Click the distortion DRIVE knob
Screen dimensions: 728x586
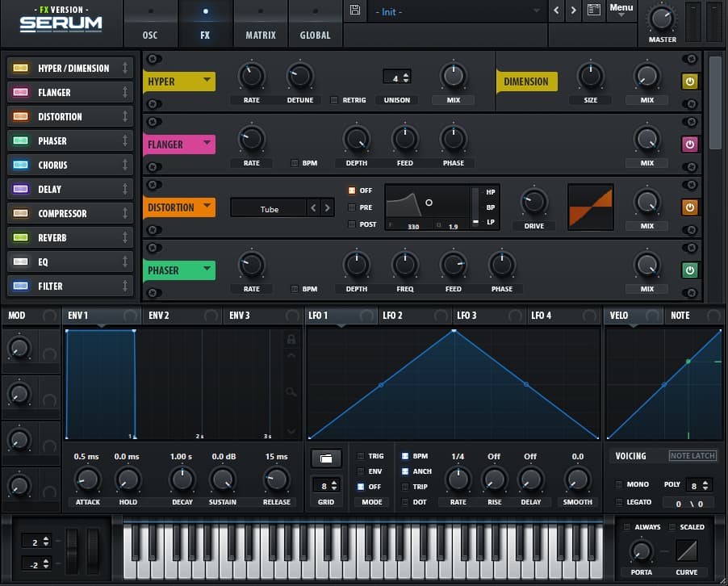pos(534,203)
